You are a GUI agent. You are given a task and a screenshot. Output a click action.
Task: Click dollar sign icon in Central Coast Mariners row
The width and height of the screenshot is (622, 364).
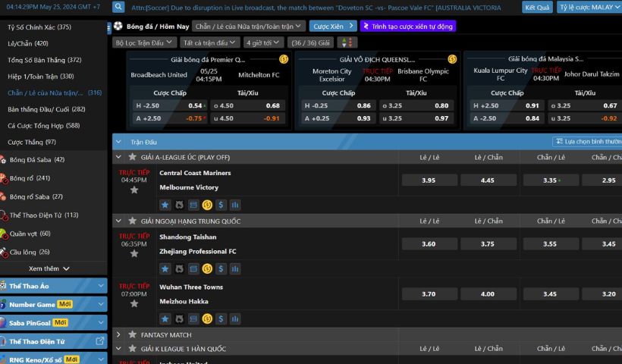click(x=221, y=205)
